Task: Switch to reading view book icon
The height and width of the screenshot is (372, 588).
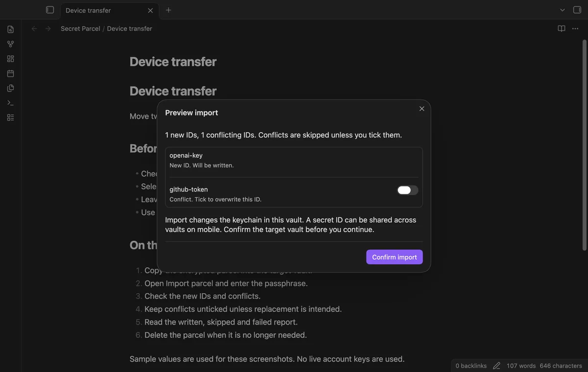Action: (x=562, y=28)
